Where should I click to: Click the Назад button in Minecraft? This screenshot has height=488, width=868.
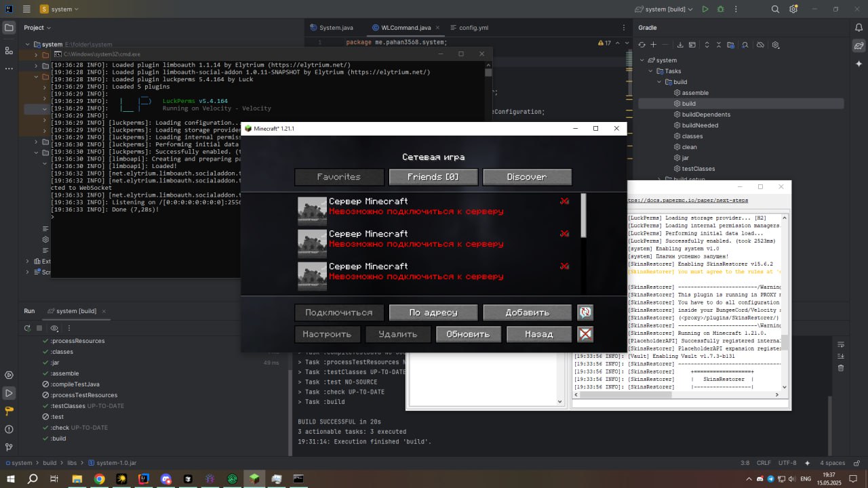pos(539,334)
